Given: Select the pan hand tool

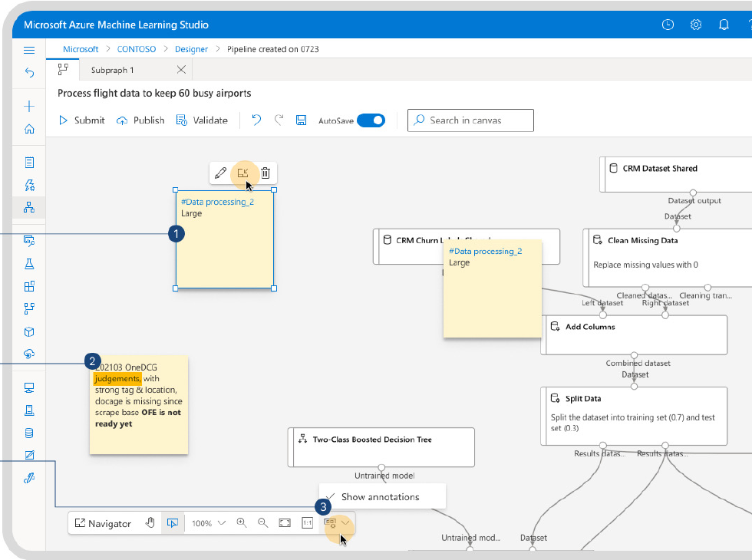Looking at the screenshot, I should click(x=150, y=523).
